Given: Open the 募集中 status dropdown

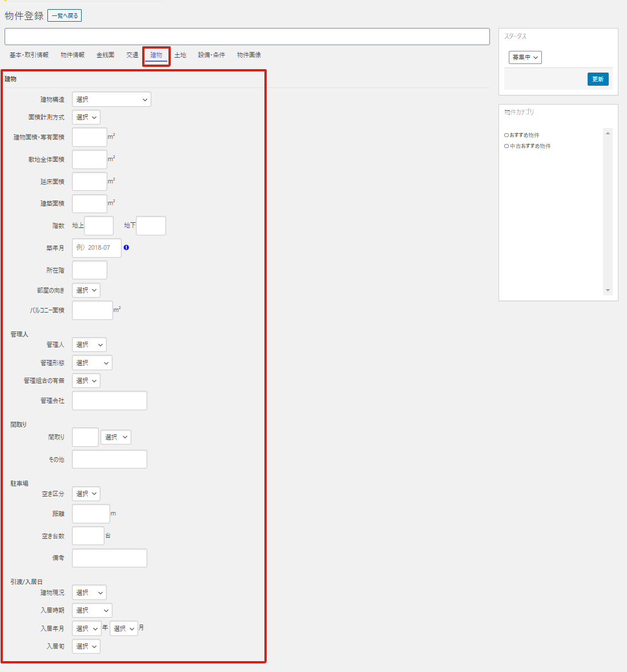Looking at the screenshot, I should [x=525, y=57].
